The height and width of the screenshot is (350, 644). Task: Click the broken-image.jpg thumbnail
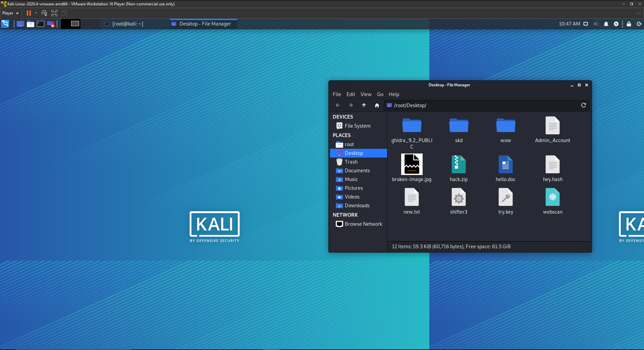point(412,165)
